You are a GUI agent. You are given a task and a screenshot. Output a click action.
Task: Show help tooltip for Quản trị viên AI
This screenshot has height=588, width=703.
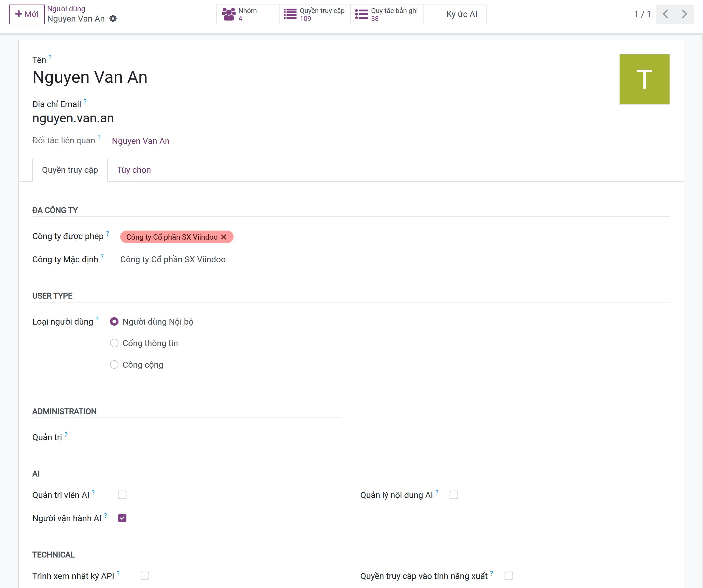pos(93,492)
